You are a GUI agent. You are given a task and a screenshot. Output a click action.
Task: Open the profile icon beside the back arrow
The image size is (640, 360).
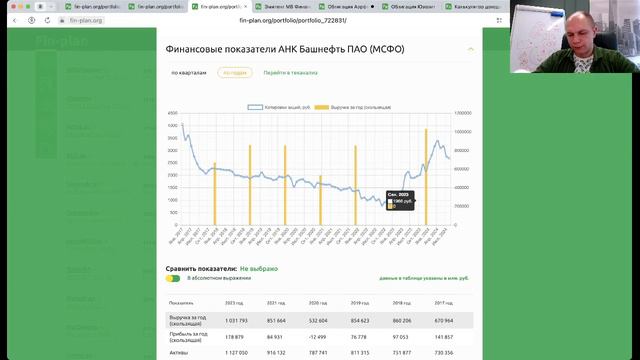[x=31, y=20]
